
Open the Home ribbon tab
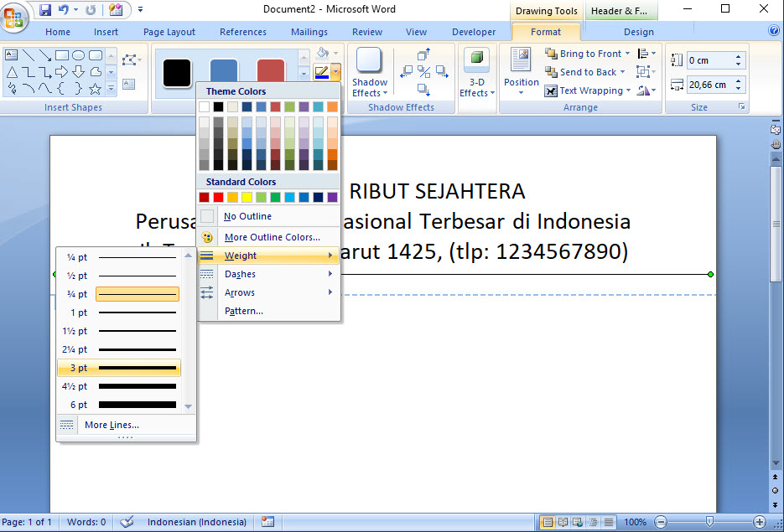(58, 32)
